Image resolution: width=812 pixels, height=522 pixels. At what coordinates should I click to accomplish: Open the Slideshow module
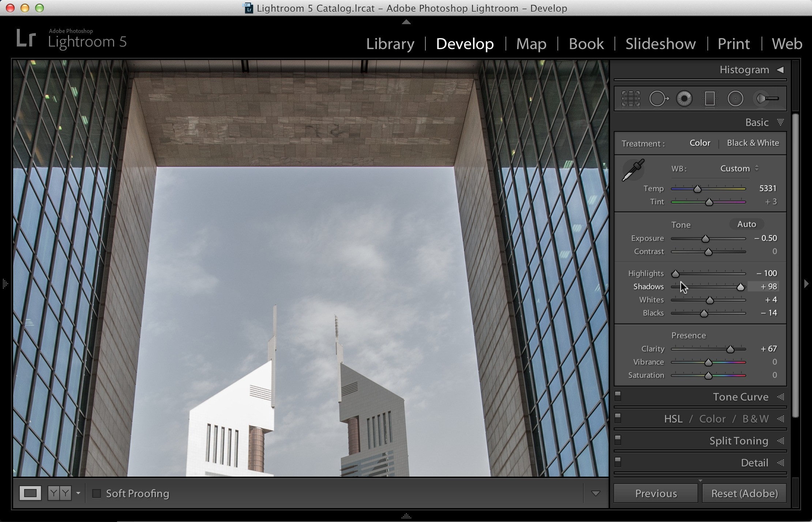[661, 44]
